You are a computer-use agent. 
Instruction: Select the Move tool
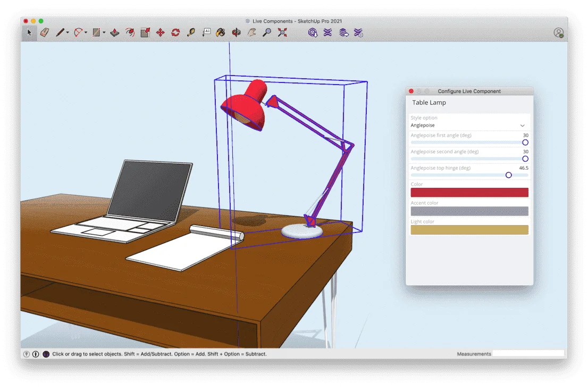(161, 32)
